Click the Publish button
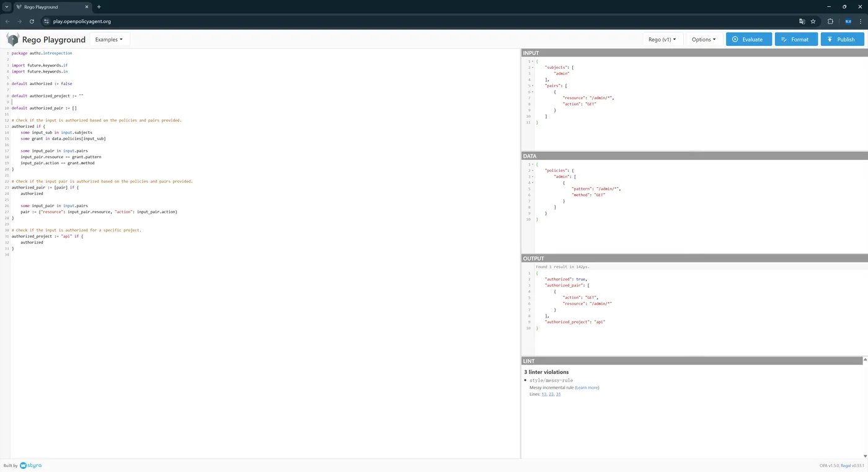 (843, 40)
